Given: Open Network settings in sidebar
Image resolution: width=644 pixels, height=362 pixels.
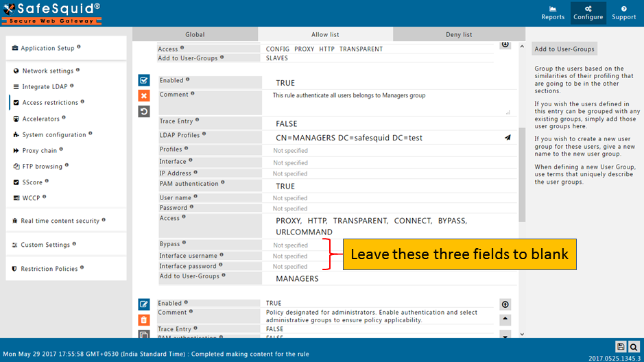Looking at the screenshot, I should click(47, 71).
